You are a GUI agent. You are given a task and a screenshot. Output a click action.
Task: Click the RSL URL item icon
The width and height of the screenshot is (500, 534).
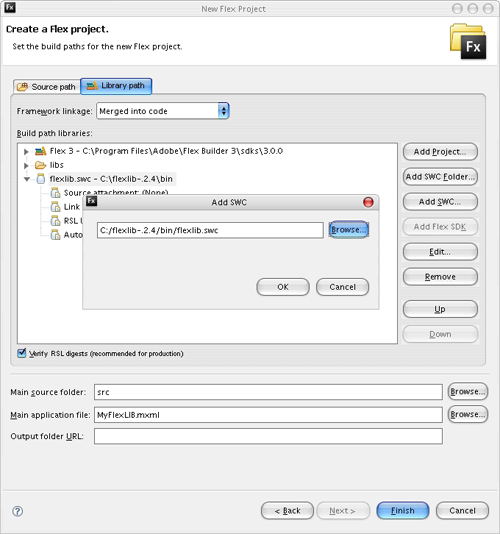coord(55,221)
